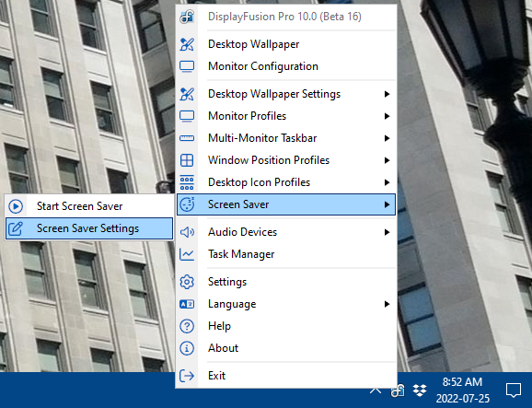Click the Start Screen Saver play icon
The image size is (532, 408).
click(16, 206)
